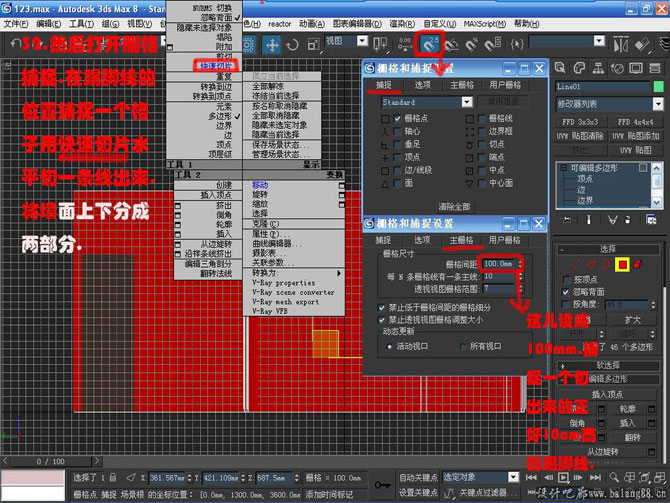670x503 pixels.
Task: Select the 所有视口 radio button
Action: (462, 347)
